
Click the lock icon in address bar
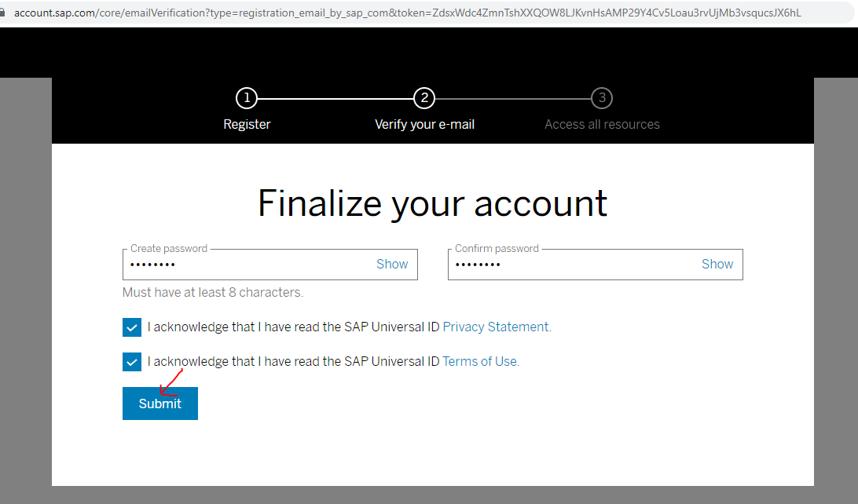click(2, 12)
